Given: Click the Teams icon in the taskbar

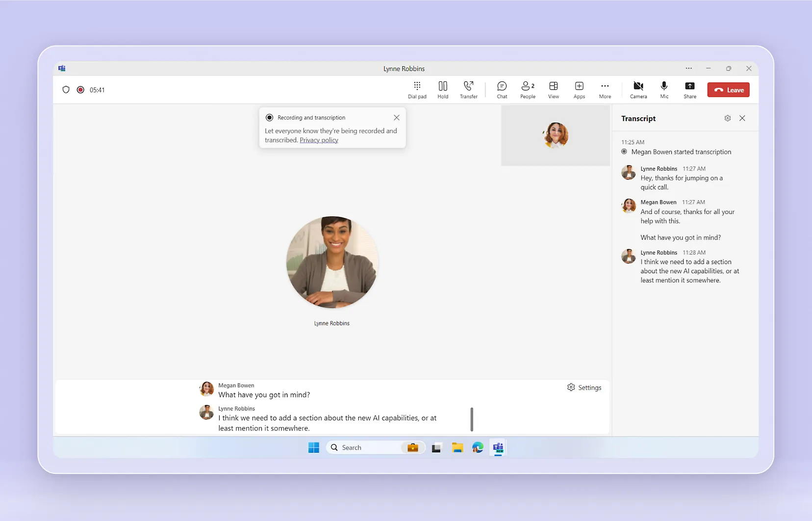Looking at the screenshot, I should [x=498, y=447].
